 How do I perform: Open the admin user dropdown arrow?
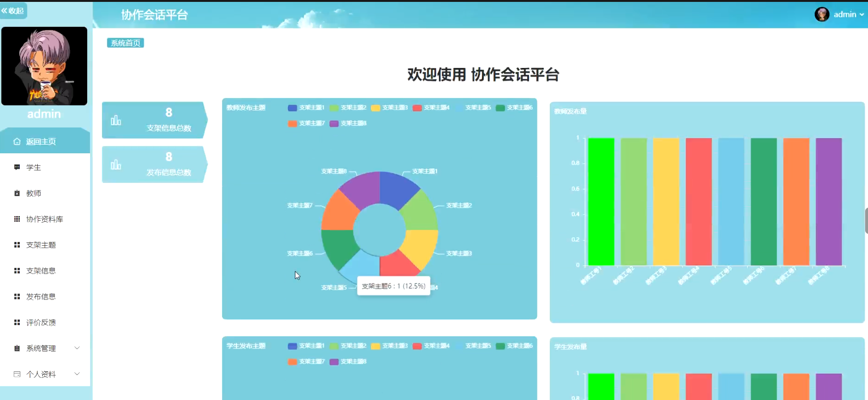(862, 15)
